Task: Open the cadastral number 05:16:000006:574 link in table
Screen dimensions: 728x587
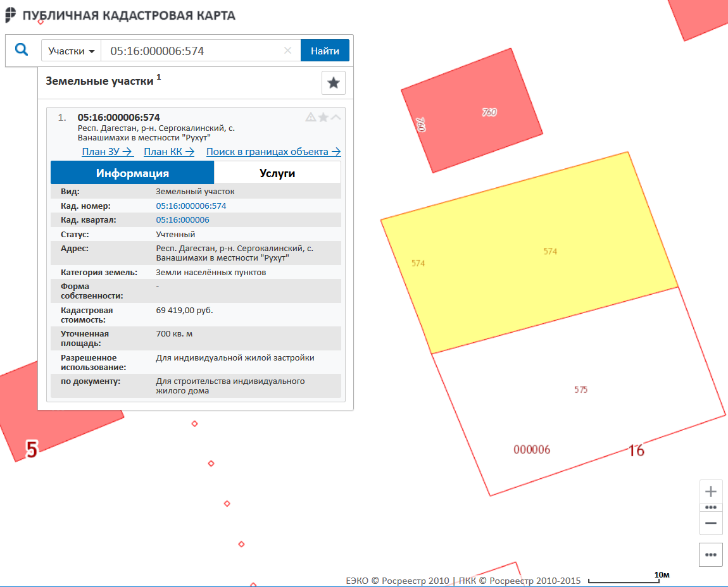Action: point(191,206)
